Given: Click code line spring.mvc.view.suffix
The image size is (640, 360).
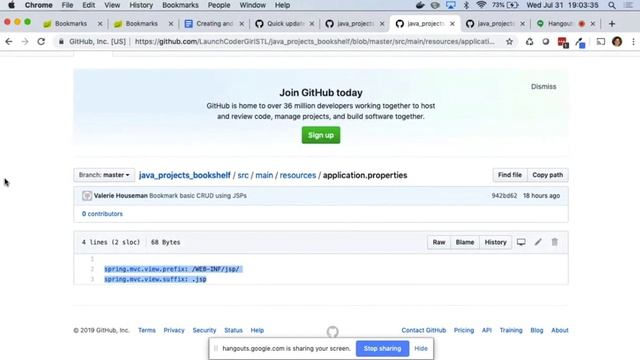Looking at the screenshot, I should point(155,279).
